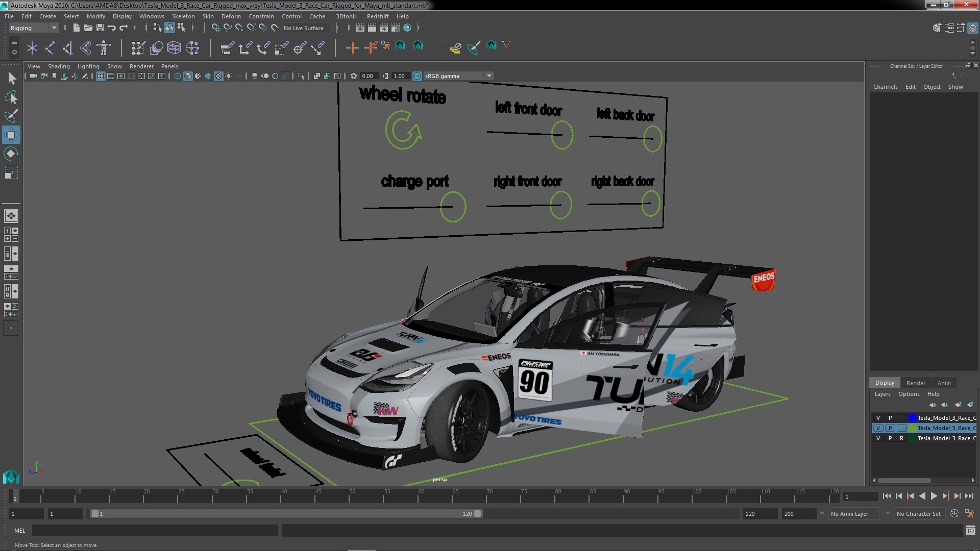The width and height of the screenshot is (980, 551).
Task: Open Render Settings clapperboard gear icon
Action: (396, 28)
